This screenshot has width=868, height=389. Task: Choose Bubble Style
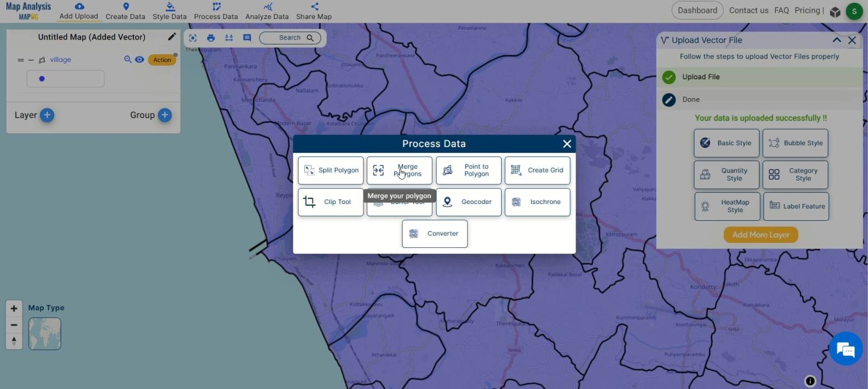coord(795,143)
